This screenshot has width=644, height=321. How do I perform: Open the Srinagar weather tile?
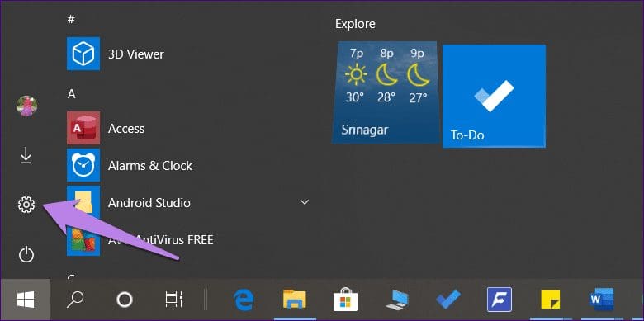click(x=385, y=92)
